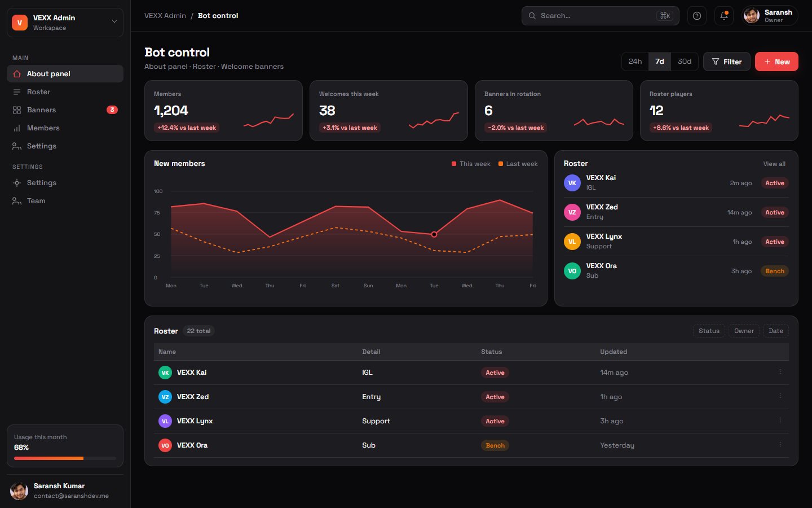
Task: Open row actions menu for VEXX Ora
Action: 780,445
